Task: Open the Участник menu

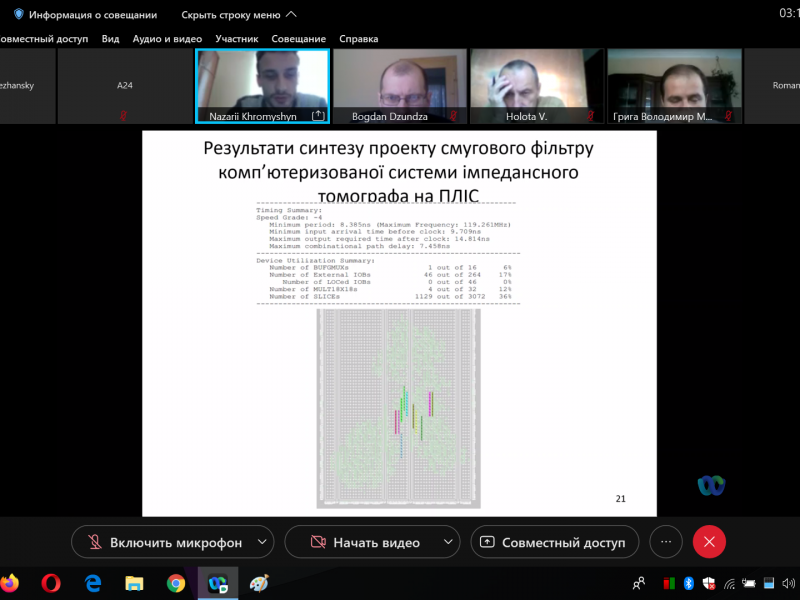Action: click(x=236, y=39)
